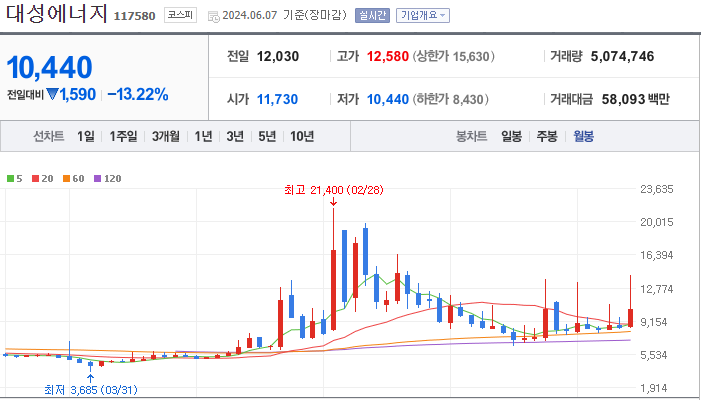
Task: Switch to 일봉 candle chart
Action: (x=511, y=136)
